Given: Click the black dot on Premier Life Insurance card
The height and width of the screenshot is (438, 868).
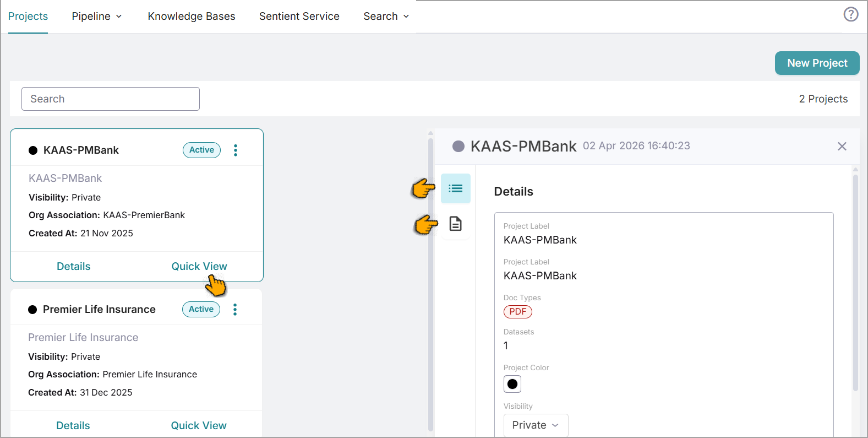Looking at the screenshot, I should pyautogui.click(x=32, y=310).
